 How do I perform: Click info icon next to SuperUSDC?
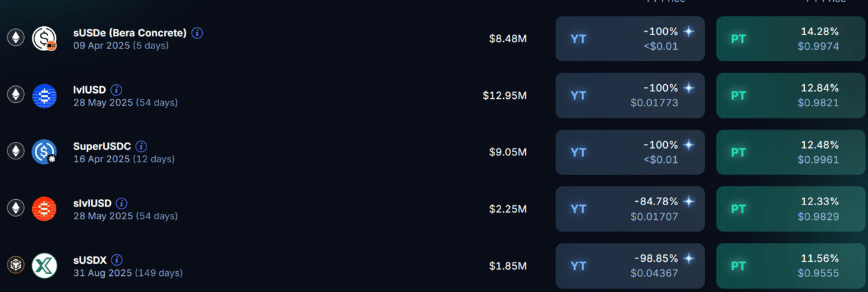(141, 146)
